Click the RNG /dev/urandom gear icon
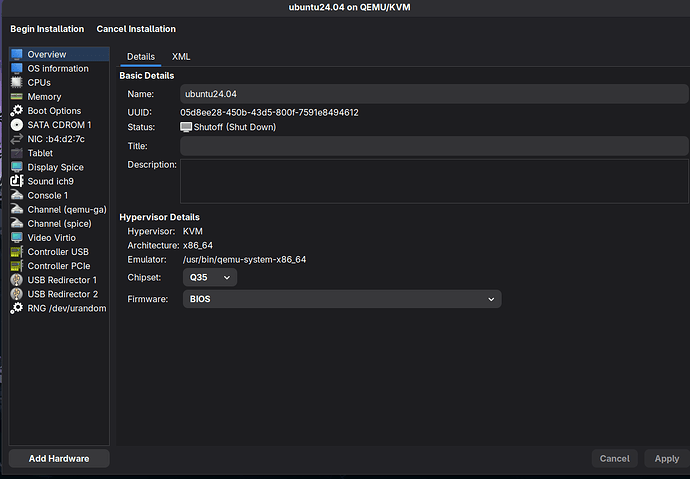Viewport: 690px width, 479px height. pos(17,308)
